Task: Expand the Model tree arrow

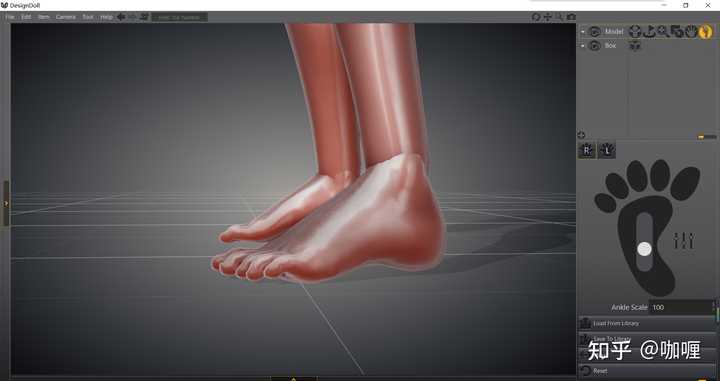Action: pyautogui.click(x=583, y=32)
